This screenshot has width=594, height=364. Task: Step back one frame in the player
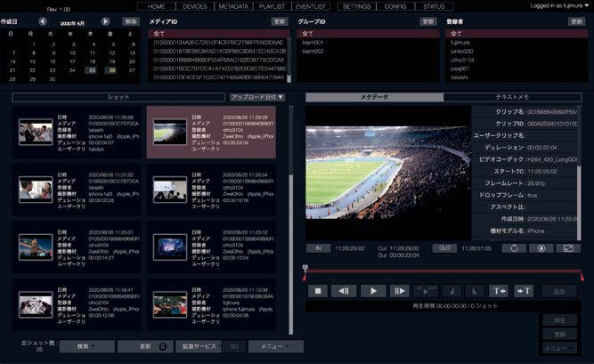345,291
